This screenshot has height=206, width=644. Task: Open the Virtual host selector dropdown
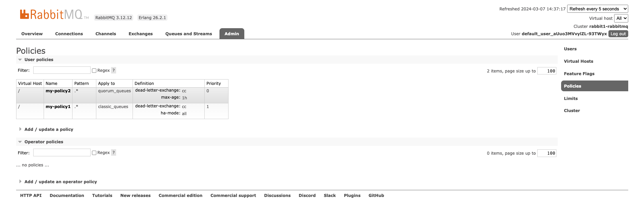tap(621, 18)
